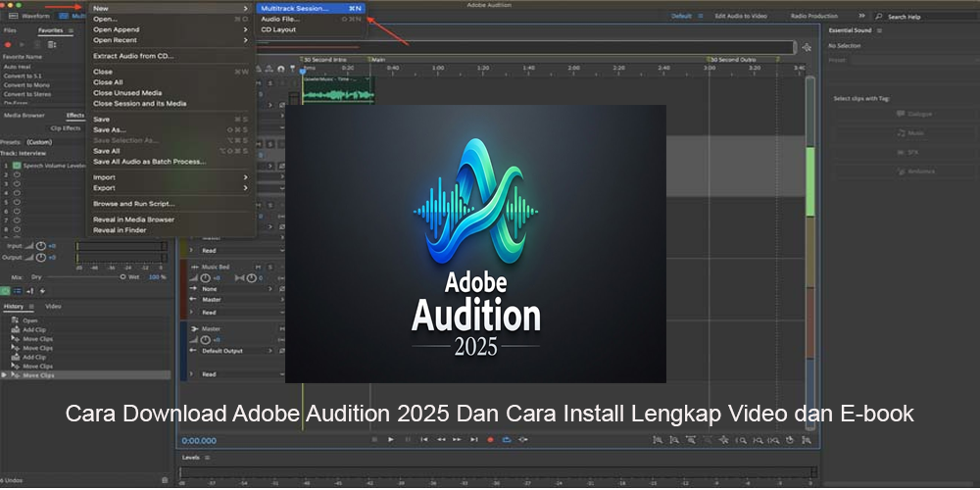
Task: Select Multitrack Session in the New submenu
Action: [x=311, y=9]
